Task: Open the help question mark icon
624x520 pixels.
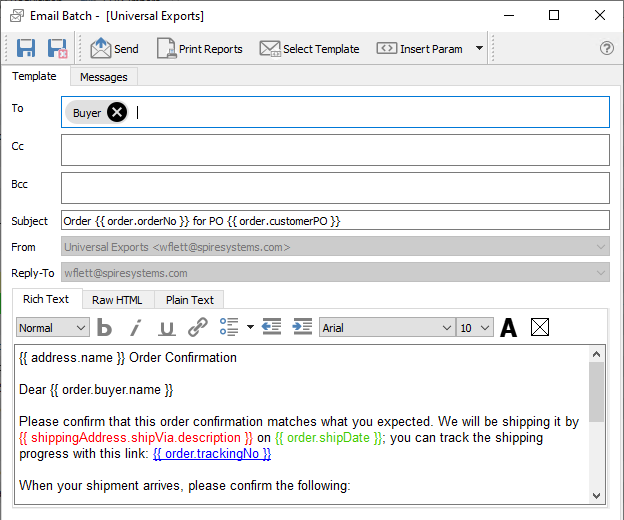Action: tap(606, 48)
